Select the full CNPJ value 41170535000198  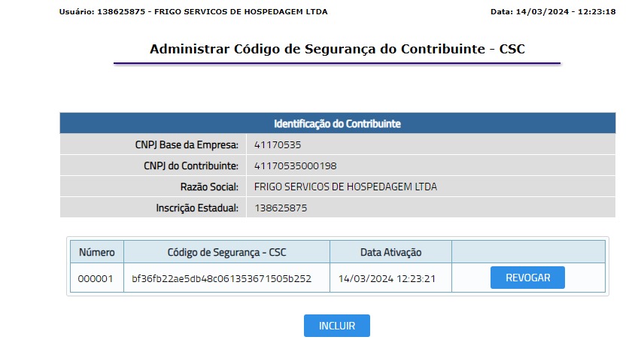(295, 165)
